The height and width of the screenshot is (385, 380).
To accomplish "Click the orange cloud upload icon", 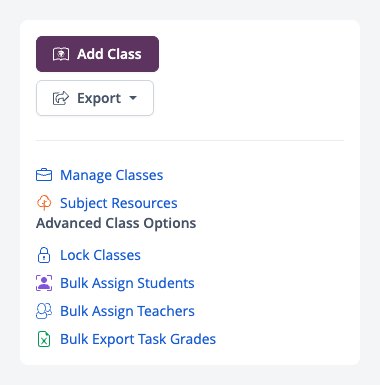I will [x=44, y=203].
